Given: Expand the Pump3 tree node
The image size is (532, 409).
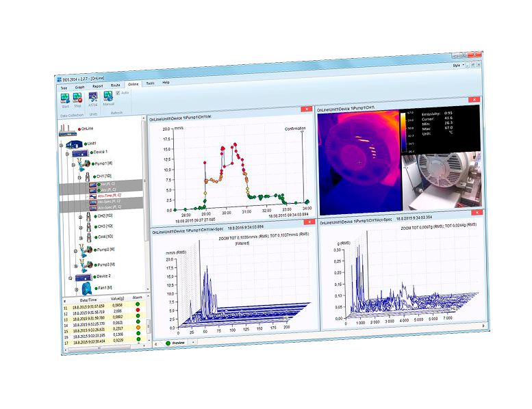Looking at the screenshot, I should [76, 266].
